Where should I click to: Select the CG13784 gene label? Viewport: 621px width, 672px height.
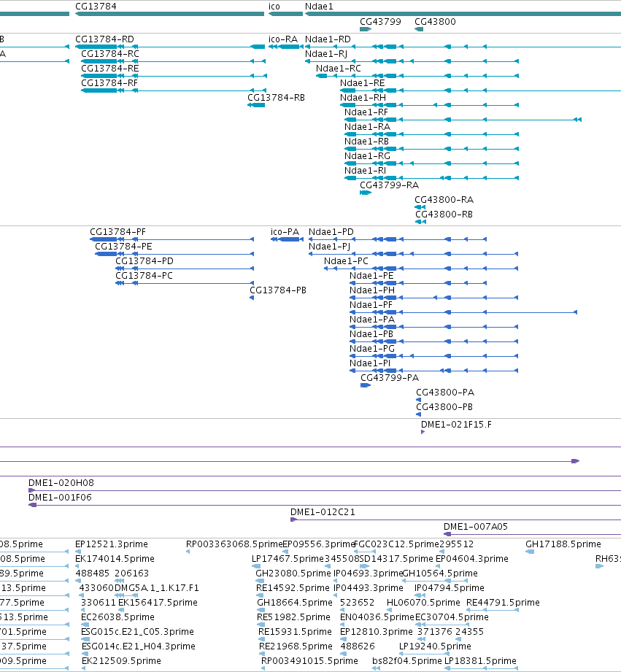point(96,7)
